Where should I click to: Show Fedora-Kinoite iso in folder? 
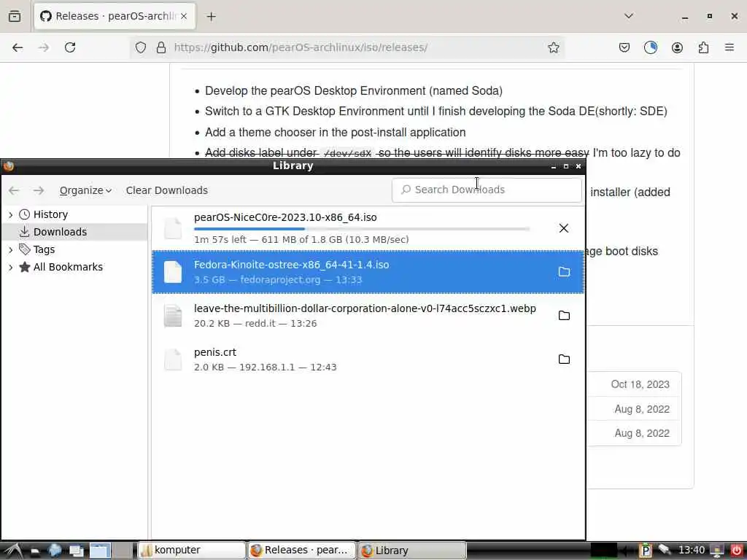click(564, 272)
